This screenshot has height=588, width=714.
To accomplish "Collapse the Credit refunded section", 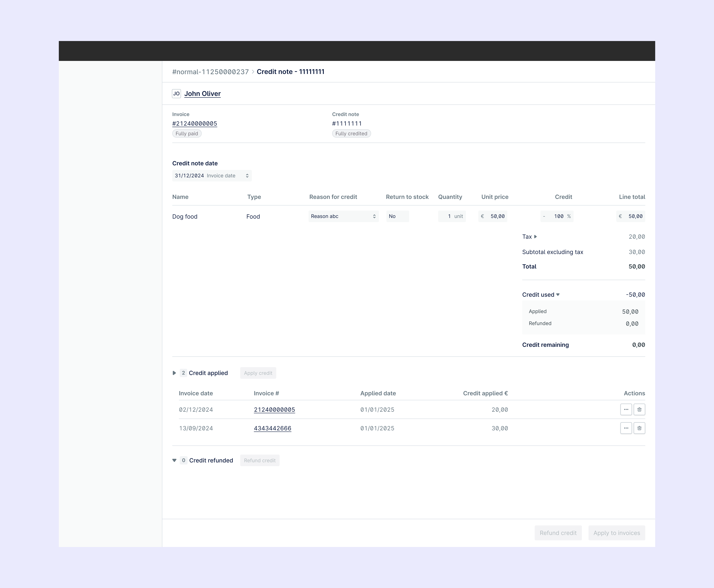I will coord(174,460).
